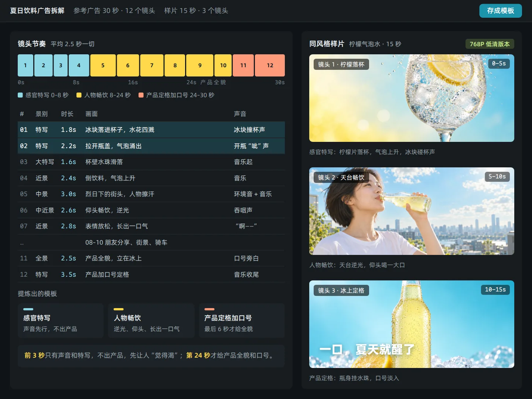Image resolution: width=532 pixels, height=399 pixels.
Task: Select yellow segment 5 on the timeline bar
Action: pyautogui.click(x=103, y=65)
